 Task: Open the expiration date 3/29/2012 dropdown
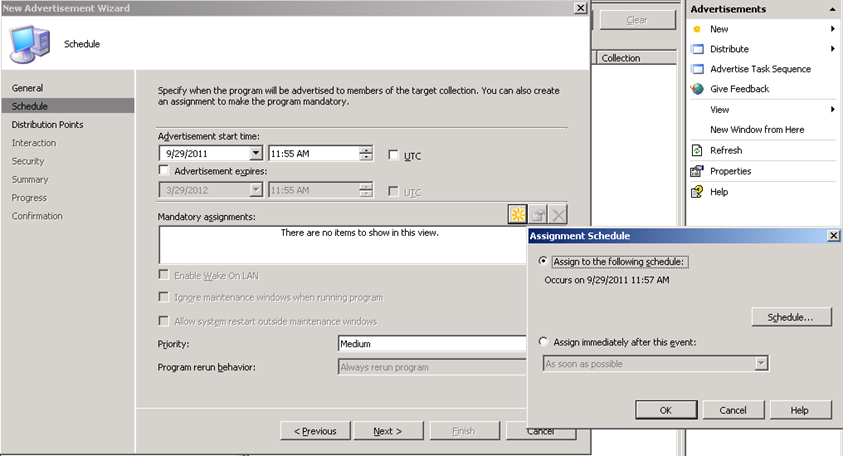(256, 190)
